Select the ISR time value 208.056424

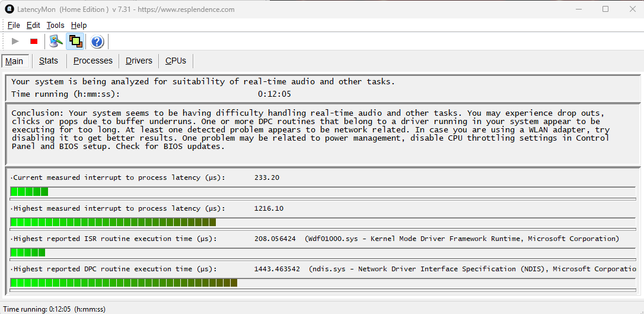pyautogui.click(x=275, y=239)
